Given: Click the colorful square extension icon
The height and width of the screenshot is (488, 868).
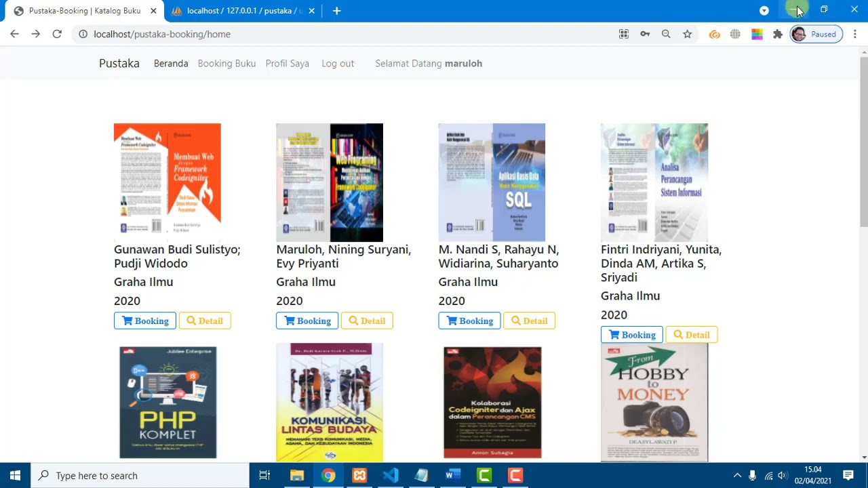Looking at the screenshot, I should [757, 34].
